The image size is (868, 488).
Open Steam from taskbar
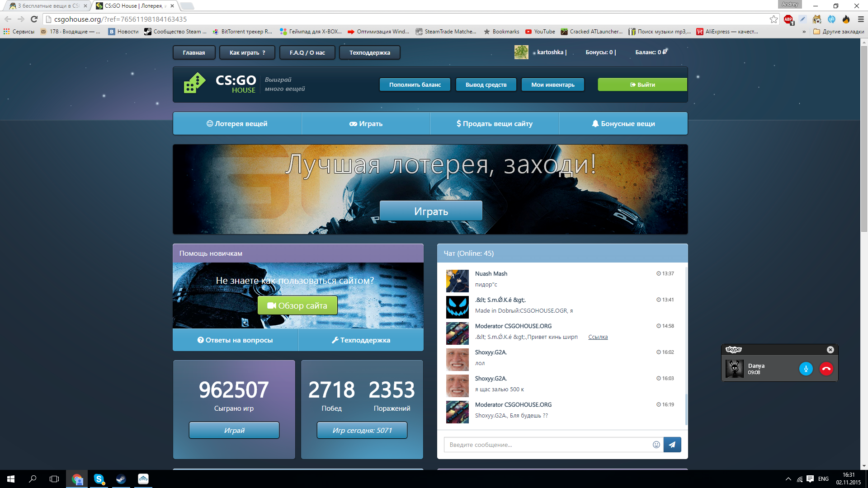tap(121, 479)
